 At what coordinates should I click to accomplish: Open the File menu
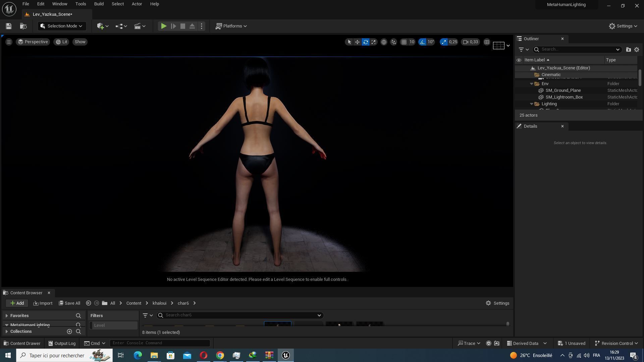(25, 4)
